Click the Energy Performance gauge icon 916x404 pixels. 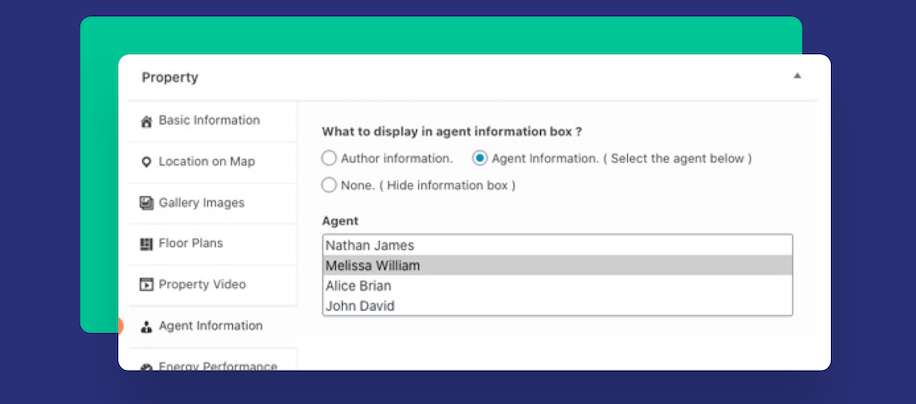tap(147, 367)
